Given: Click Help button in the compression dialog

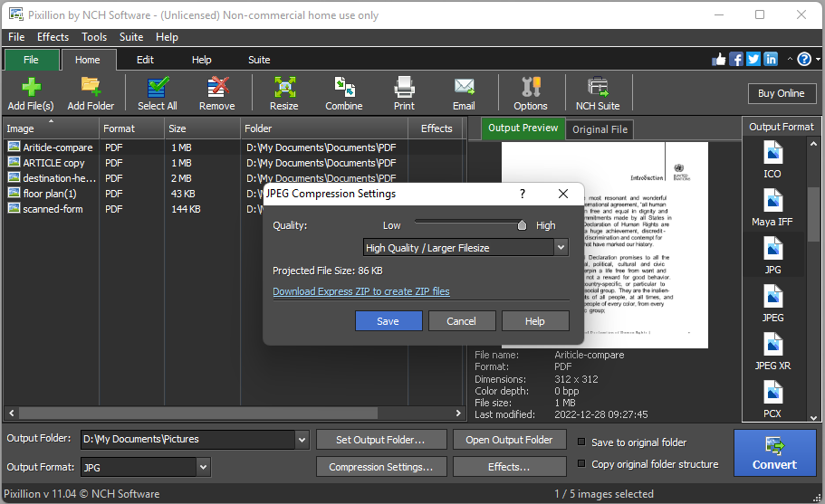Looking at the screenshot, I should pyautogui.click(x=535, y=321).
